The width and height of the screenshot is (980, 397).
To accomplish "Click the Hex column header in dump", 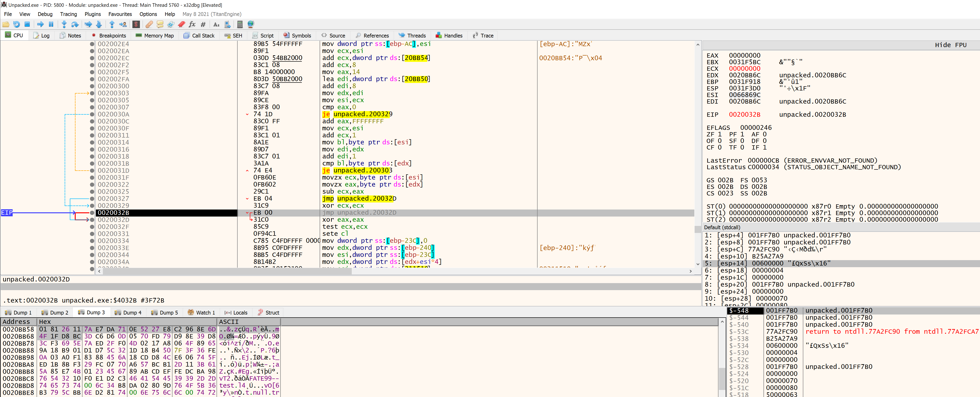I will [127, 322].
